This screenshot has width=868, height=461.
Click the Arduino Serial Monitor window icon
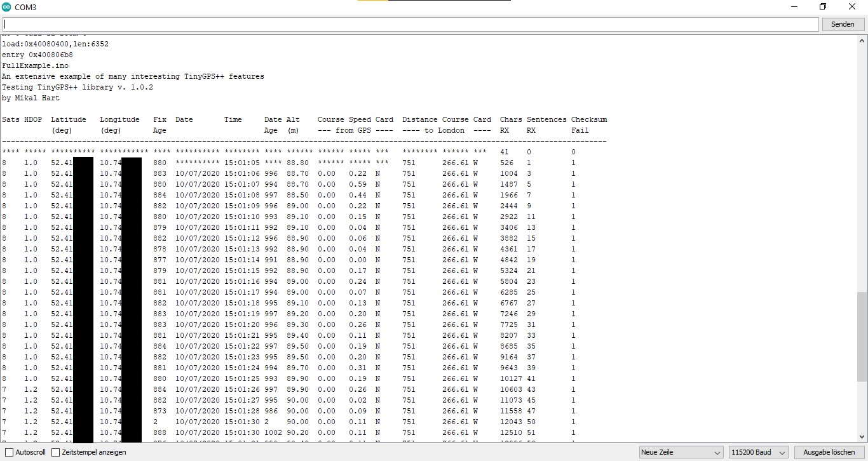tap(6, 7)
